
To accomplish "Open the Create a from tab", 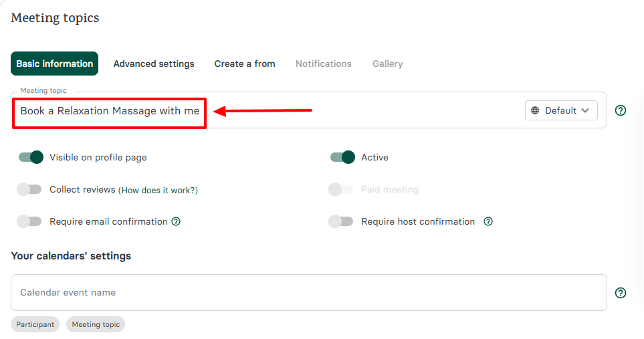I will click(x=245, y=64).
